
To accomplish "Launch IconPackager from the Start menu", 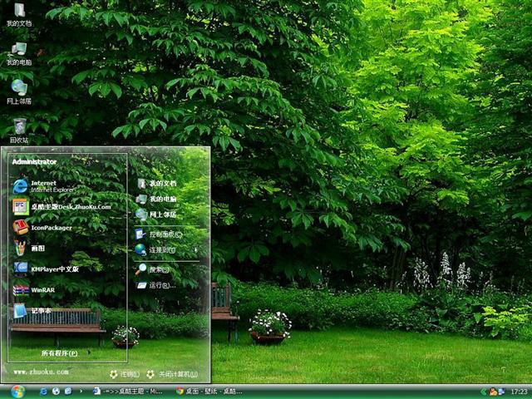I will pos(42,227).
